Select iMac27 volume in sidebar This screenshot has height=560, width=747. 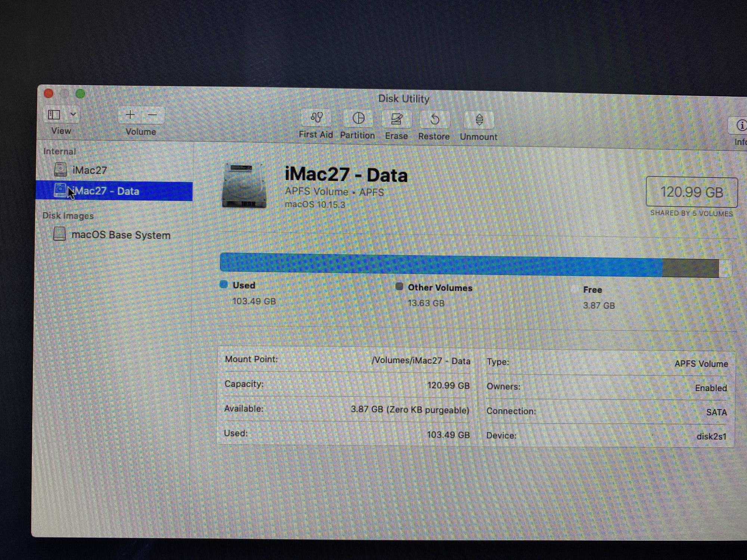point(90,170)
